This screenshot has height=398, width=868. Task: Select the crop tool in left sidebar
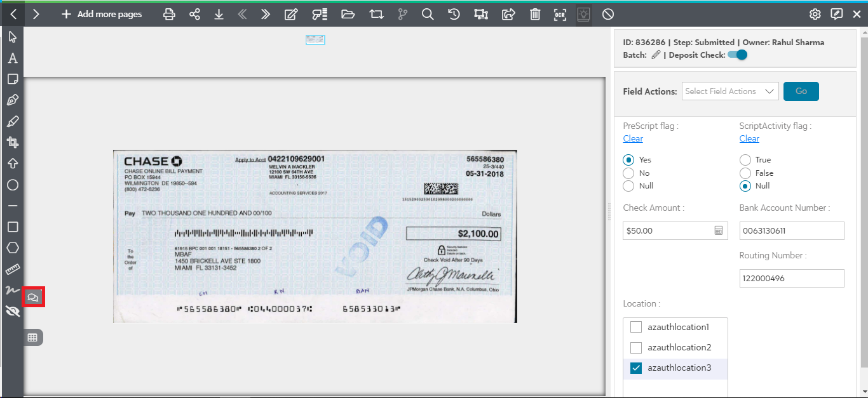(12, 142)
